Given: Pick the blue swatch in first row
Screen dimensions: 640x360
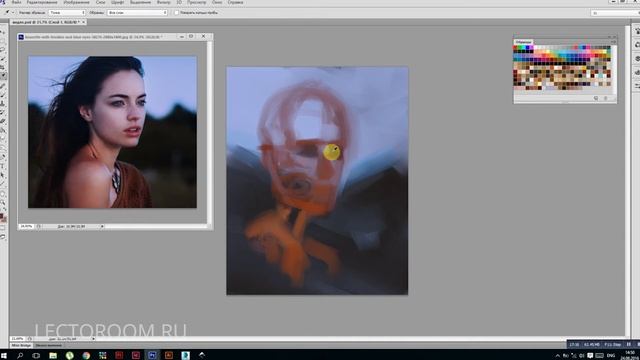Looking at the screenshot, I should (x=527, y=47).
